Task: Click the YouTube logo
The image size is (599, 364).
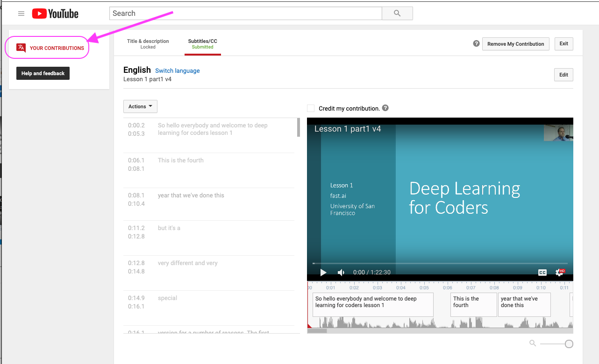Action: [55, 14]
